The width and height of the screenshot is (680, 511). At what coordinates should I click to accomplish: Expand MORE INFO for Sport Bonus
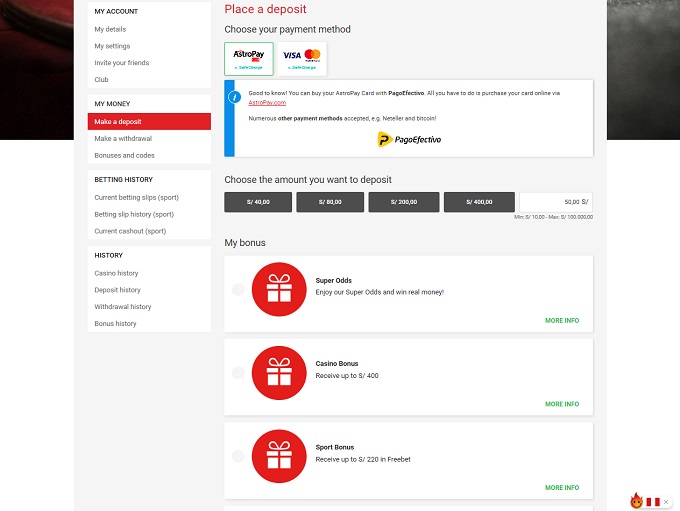click(x=561, y=488)
